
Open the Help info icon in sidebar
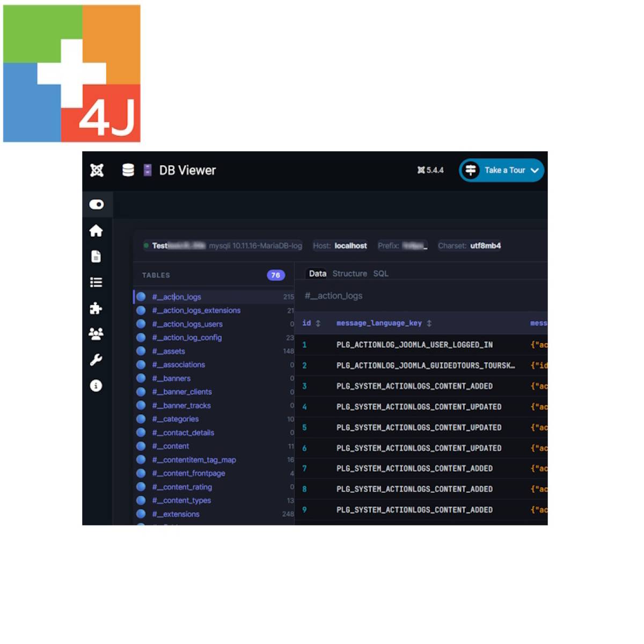coord(96,385)
